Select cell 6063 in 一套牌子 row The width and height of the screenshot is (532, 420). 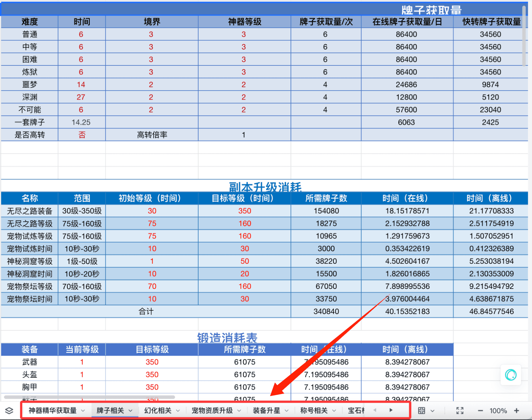(407, 122)
